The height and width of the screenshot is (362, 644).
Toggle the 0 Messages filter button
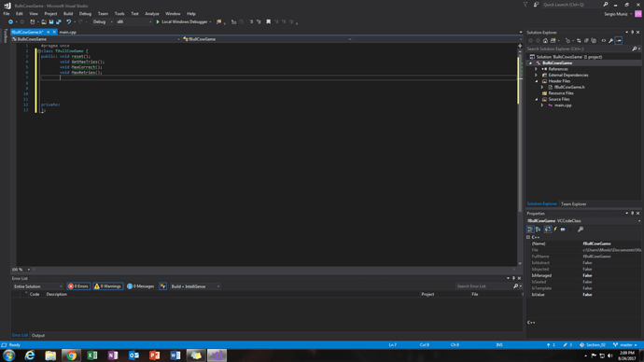point(140,286)
